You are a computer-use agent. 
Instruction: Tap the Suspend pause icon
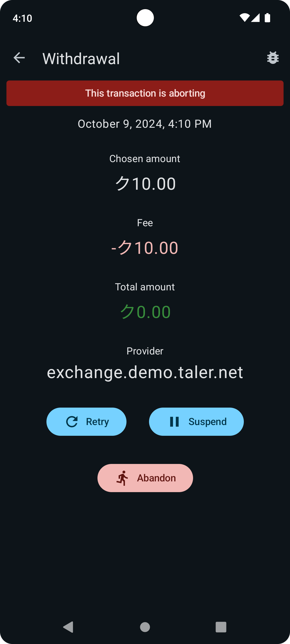coord(174,422)
